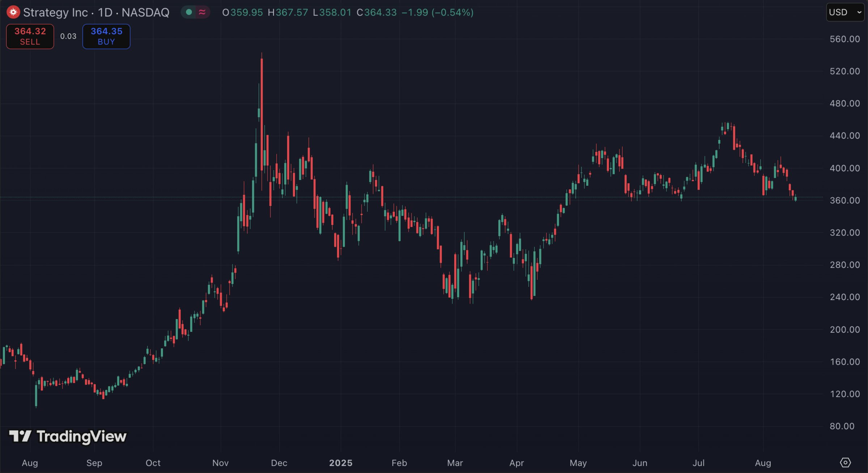Click the -1.99 (-0.54%) change value
Viewport: 868px width, 473px height.
pos(438,12)
